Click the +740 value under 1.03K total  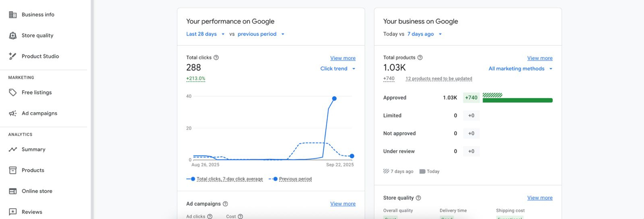(x=389, y=79)
